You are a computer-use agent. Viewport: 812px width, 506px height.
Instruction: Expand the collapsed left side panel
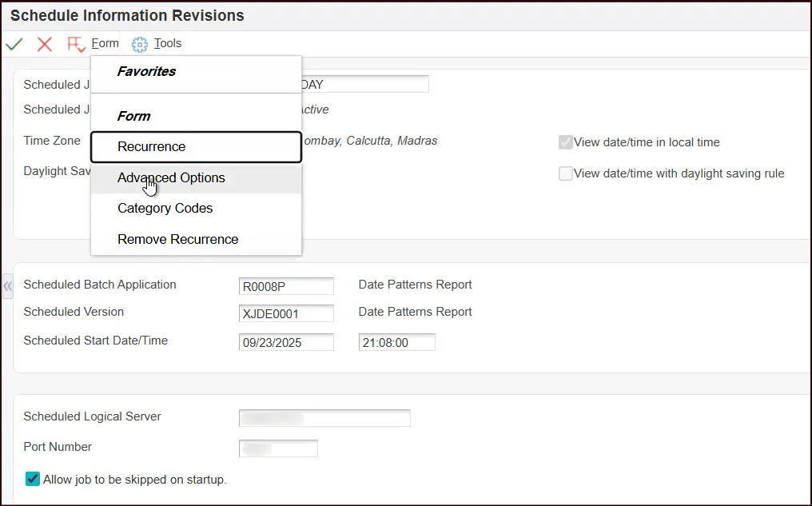8,286
